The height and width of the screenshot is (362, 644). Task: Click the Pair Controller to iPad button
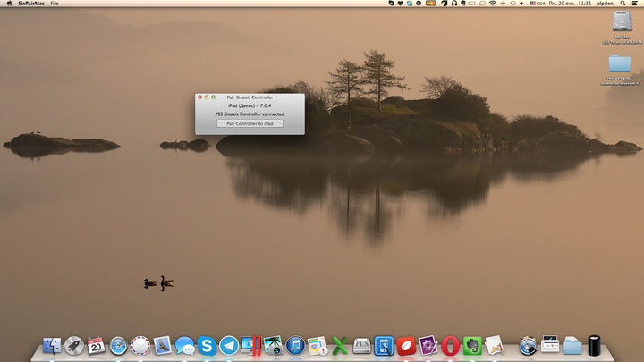coord(250,123)
